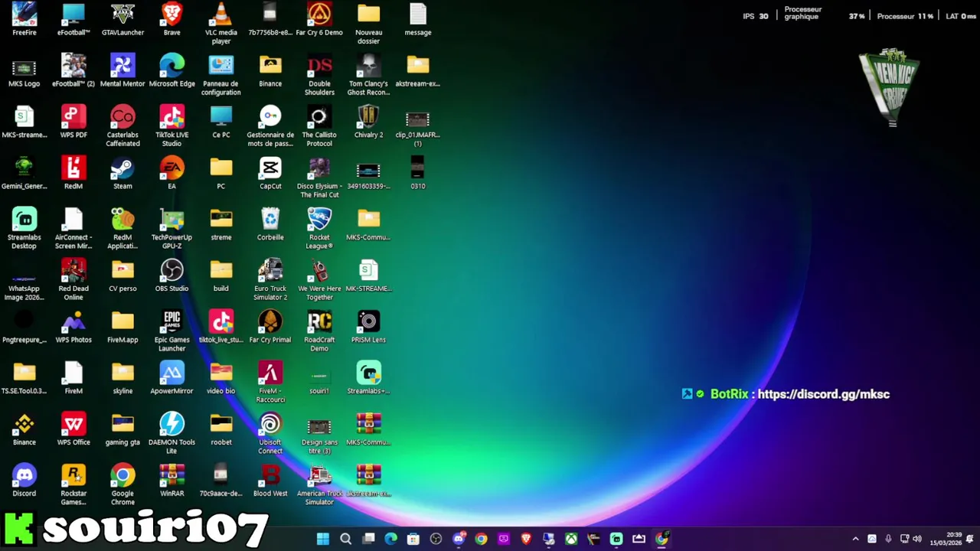Open the FiveM - Raccourci shortcut
The height and width of the screenshot is (551, 980).
270,383
